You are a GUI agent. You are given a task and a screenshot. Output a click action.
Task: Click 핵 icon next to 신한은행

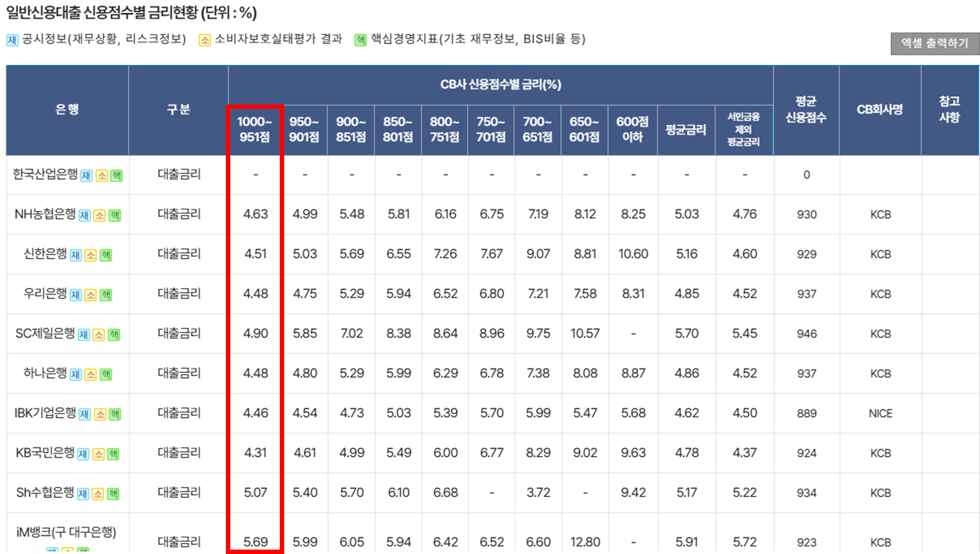pos(106,255)
